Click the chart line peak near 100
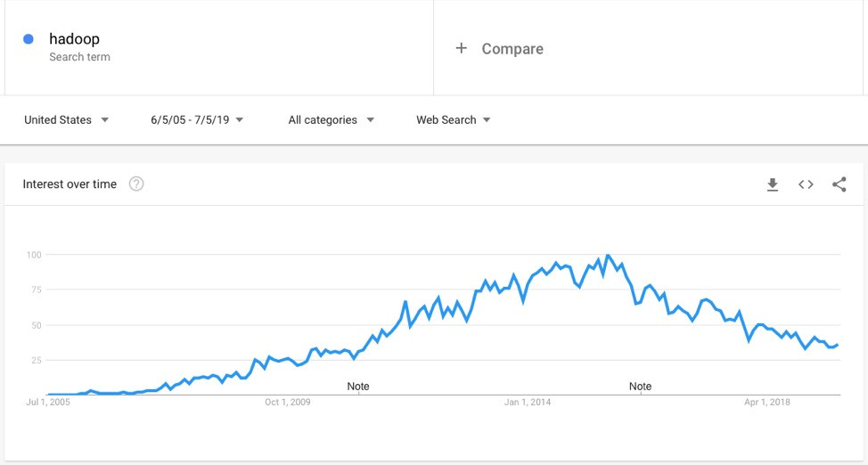Screen dimensions: 868x465 tap(608, 256)
